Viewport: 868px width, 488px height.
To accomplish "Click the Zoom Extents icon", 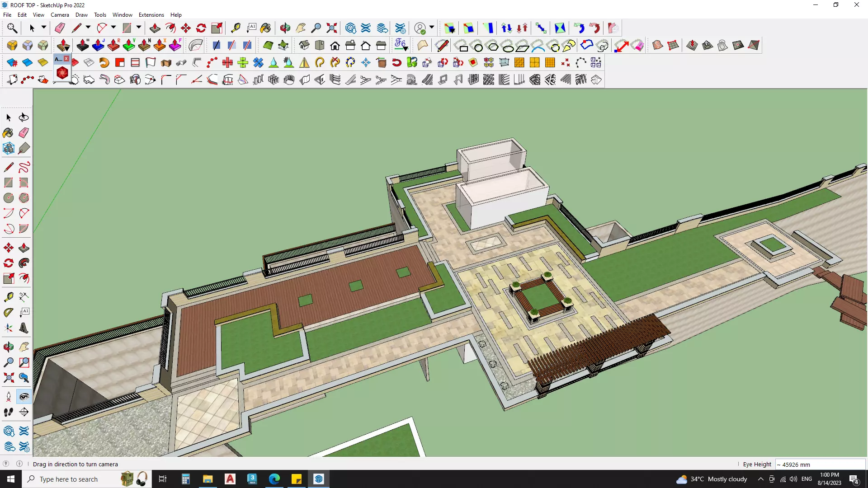I will pos(332,28).
